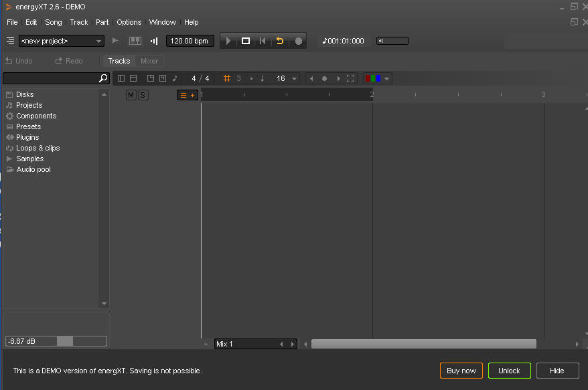
Task: Select next mix with right arrow
Action: [293, 344]
